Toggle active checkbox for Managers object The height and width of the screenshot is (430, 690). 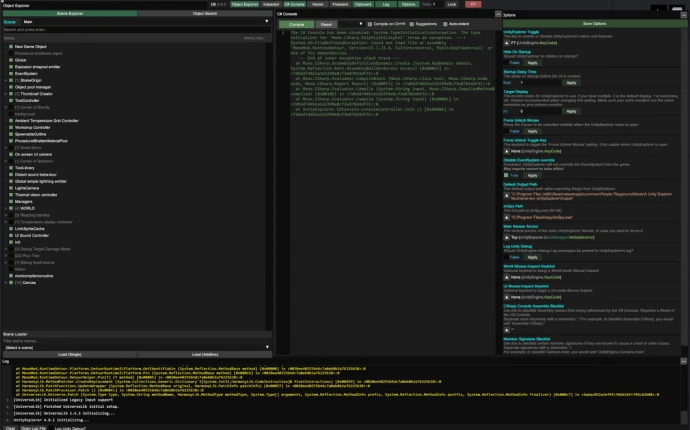[11, 202]
